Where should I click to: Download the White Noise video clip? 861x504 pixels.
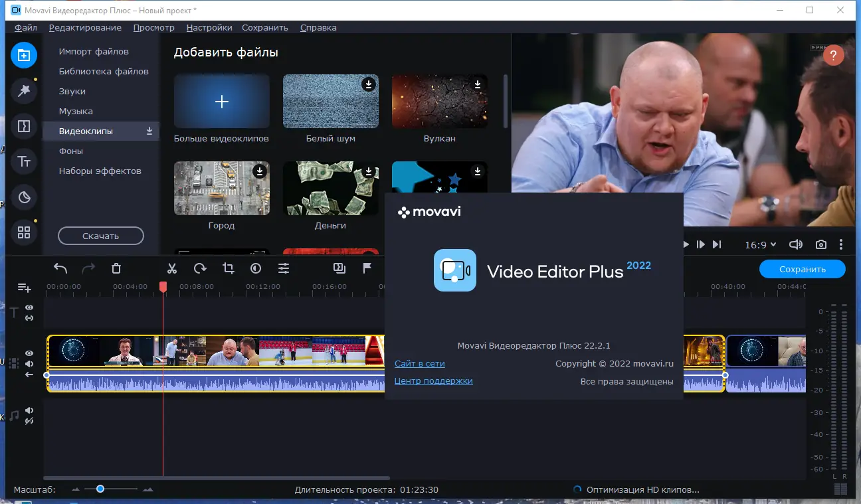point(369,84)
